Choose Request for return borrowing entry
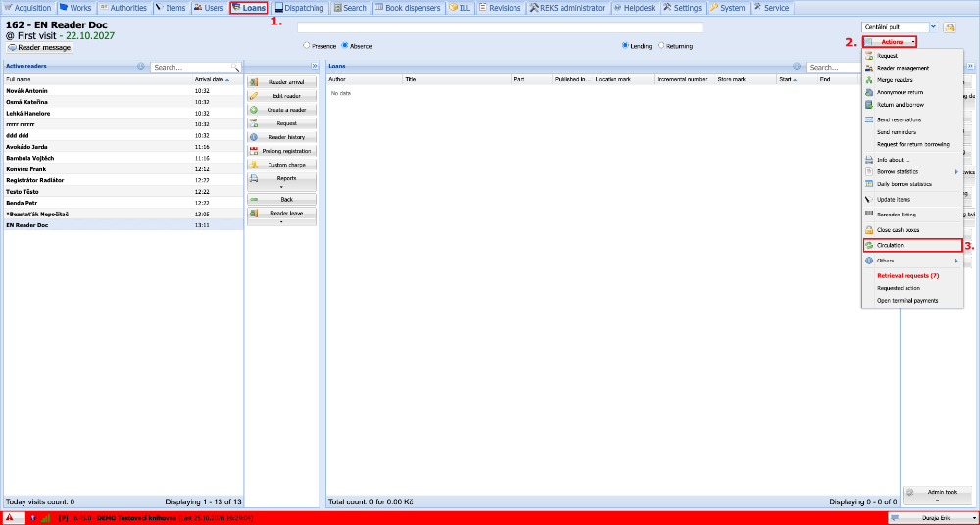The width and height of the screenshot is (980, 525). [913, 144]
